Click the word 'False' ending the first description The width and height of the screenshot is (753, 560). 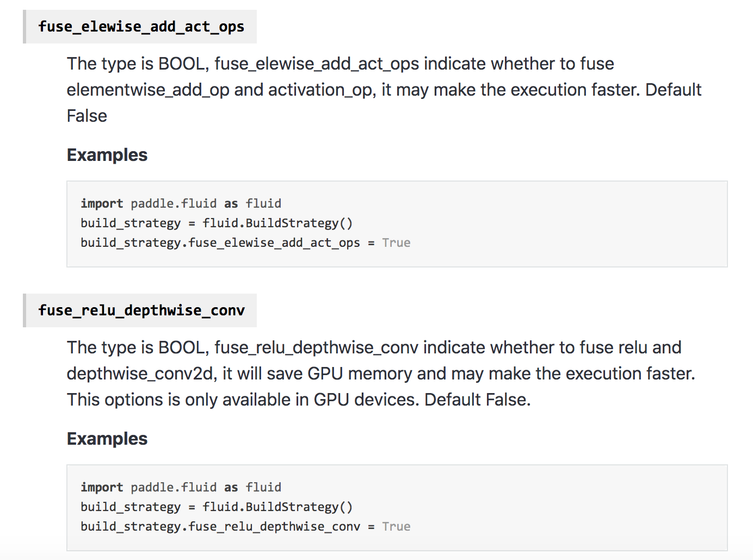[87, 116]
